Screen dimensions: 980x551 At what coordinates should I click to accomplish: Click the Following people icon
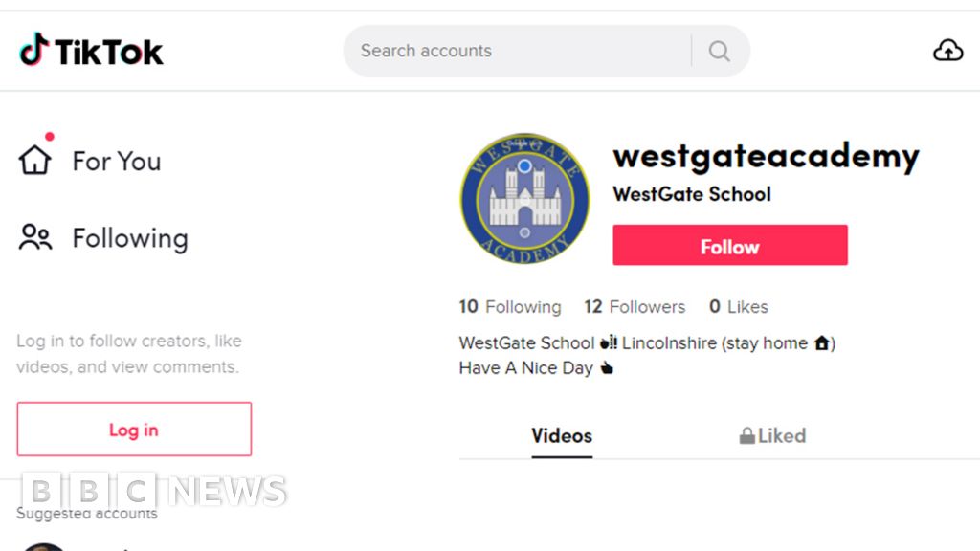click(x=35, y=237)
